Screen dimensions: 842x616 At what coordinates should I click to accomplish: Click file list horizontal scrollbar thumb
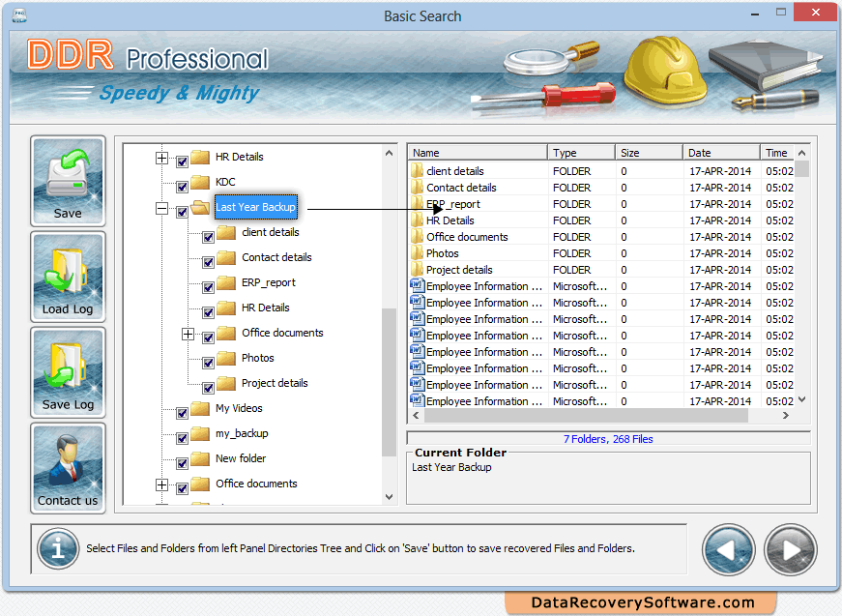click(x=586, y=415)
